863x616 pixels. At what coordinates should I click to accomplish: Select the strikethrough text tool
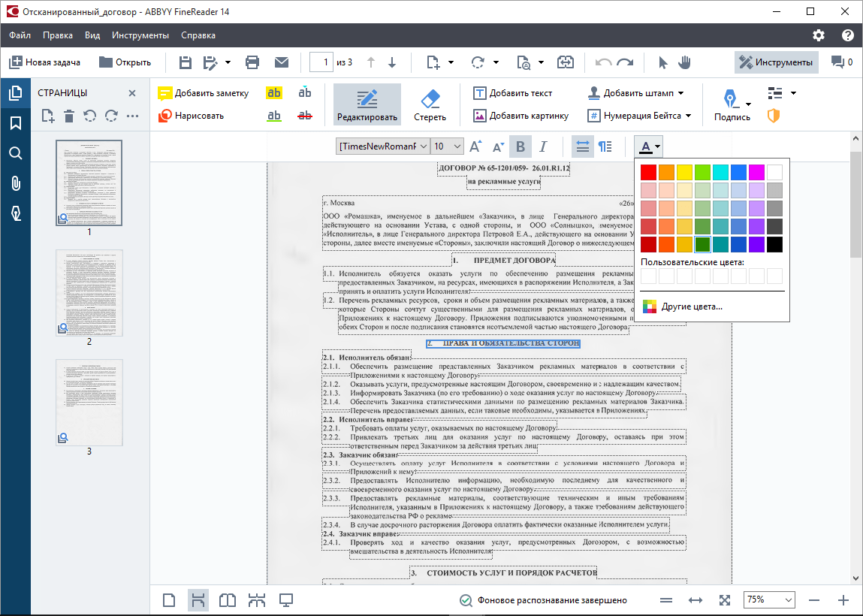(304, 116)
